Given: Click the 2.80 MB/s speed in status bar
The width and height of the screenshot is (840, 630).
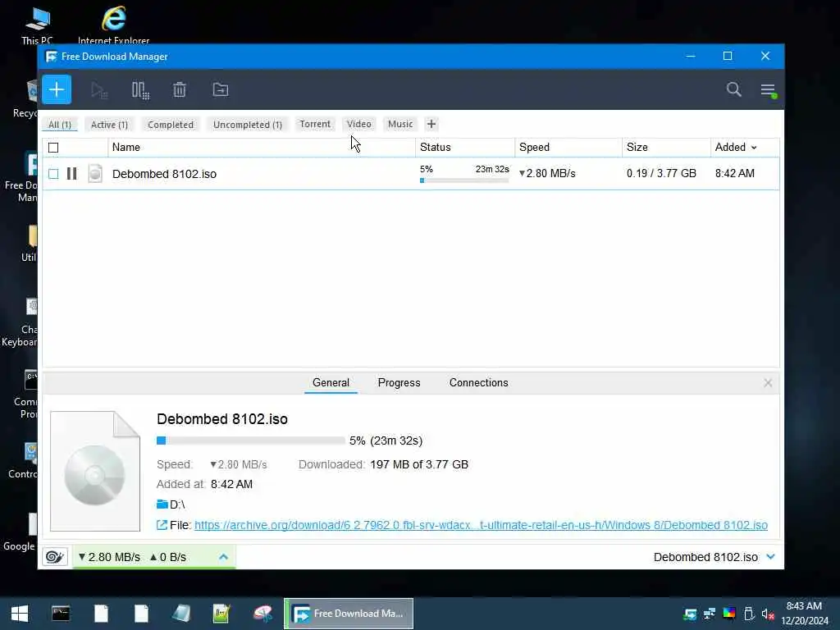Looking at the screenshot, I should 109,557.
